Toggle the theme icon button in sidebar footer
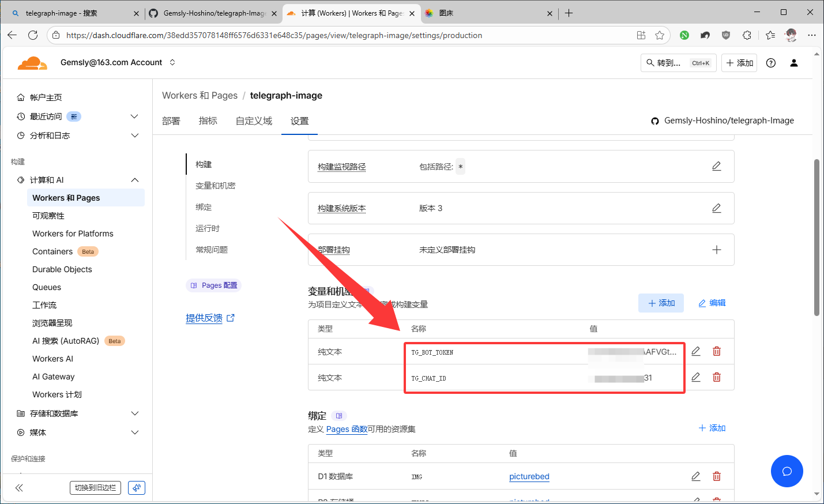The image size is (824, 504). pyautogui.click(x=137, y=488)
